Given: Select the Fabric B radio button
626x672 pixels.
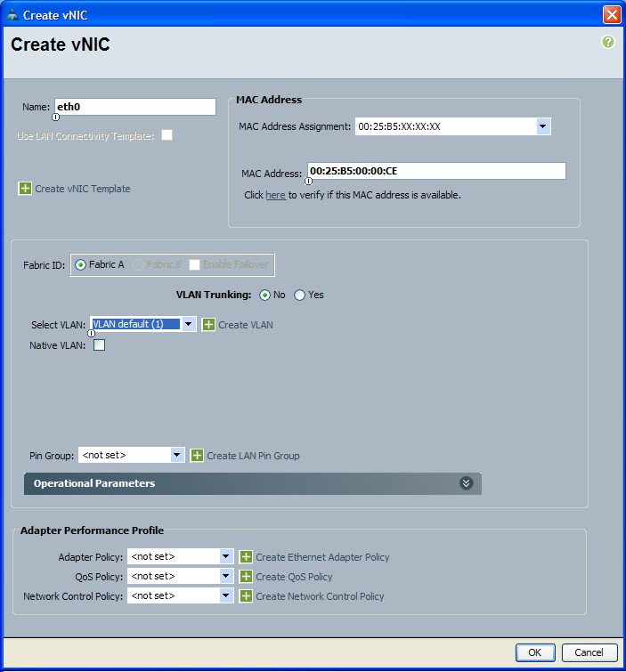Looking at the screenshot, I should (138, 265).
